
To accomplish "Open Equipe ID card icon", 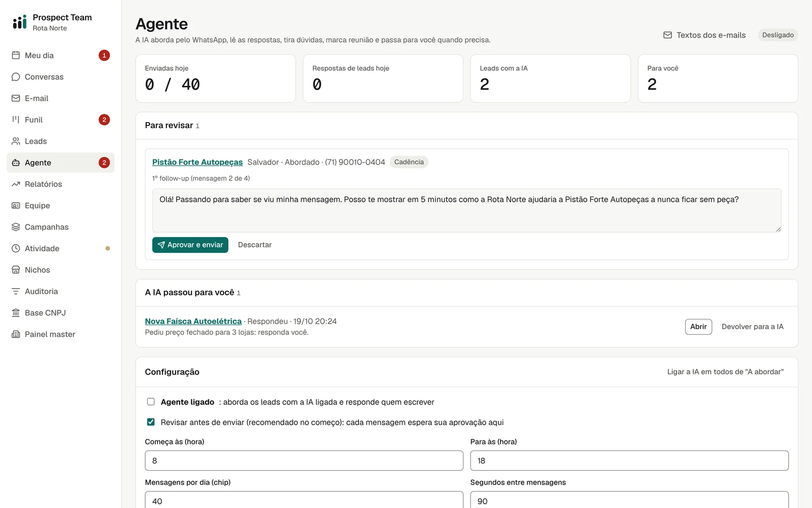I will tap(16, 205).
